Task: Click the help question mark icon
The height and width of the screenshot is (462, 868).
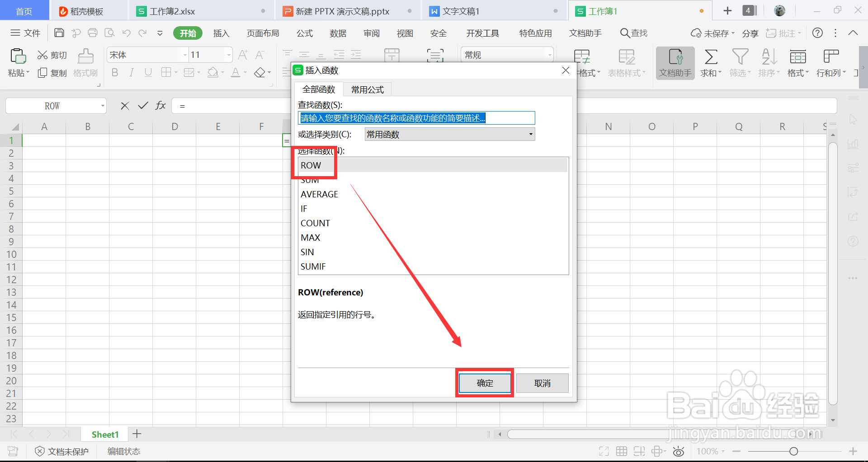Action: click(x=817, y=33)
